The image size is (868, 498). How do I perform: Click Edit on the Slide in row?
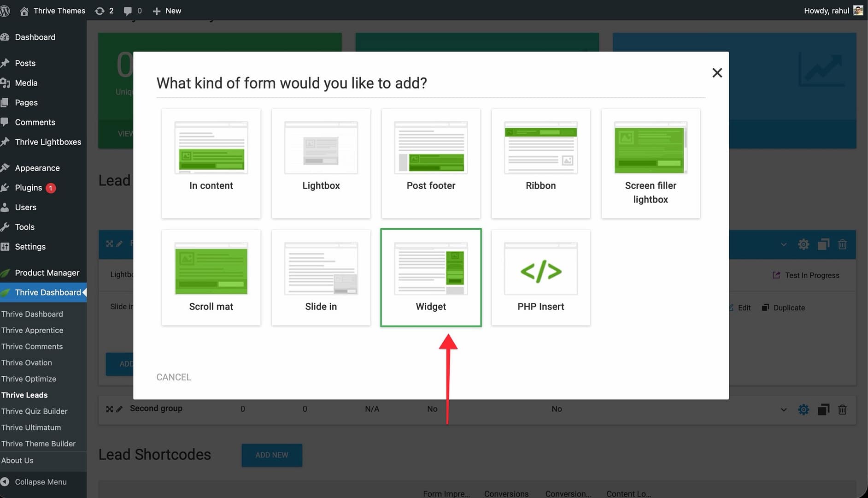[x=739, y=308]
